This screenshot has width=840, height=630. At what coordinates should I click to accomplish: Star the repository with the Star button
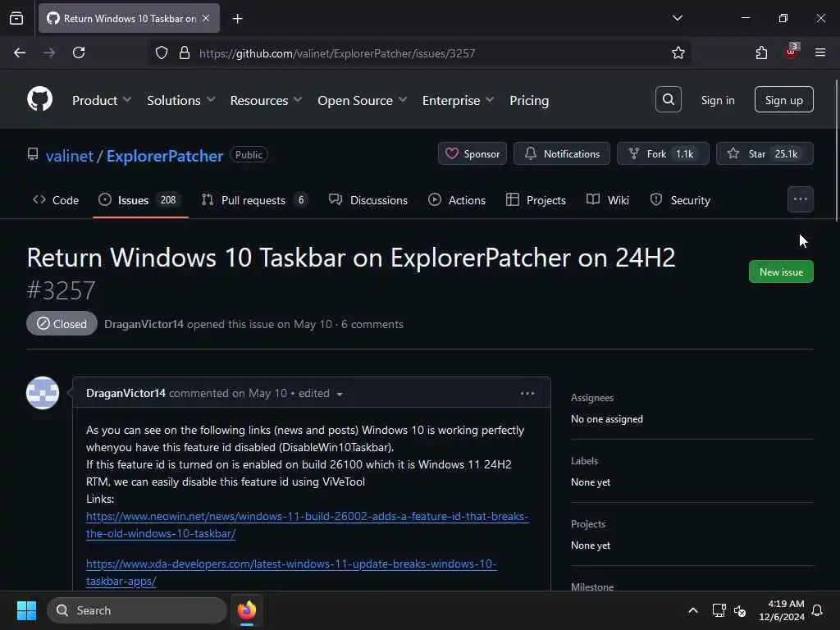pyautogui.click(x=765, y=153)
